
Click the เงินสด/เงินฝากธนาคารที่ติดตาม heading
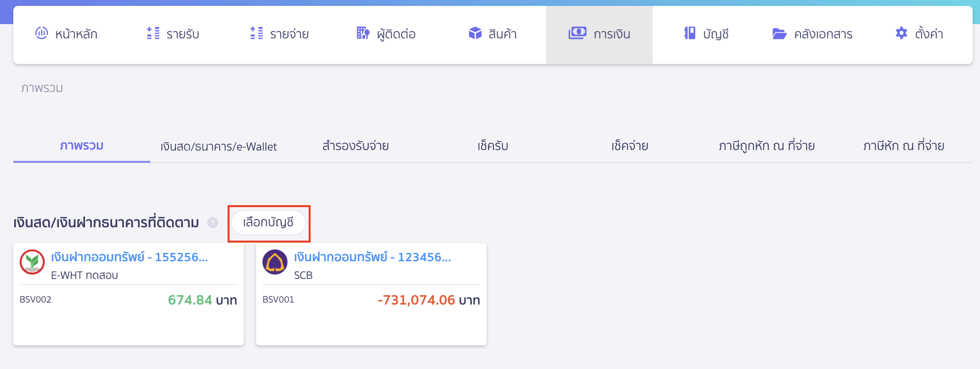(x=106, y=222)
